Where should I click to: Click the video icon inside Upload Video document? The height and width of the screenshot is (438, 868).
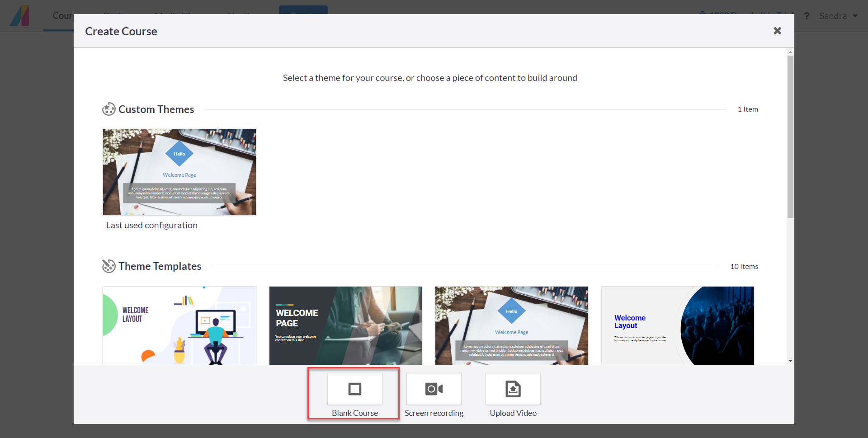click(x=513, y=389)
